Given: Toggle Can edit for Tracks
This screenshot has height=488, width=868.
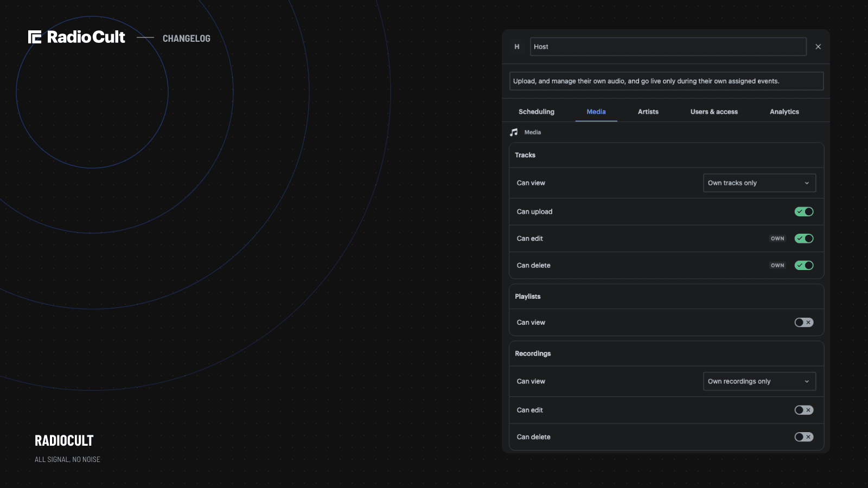Looking at the screenshot, I should pyautogui.click(x=804, y=239).
